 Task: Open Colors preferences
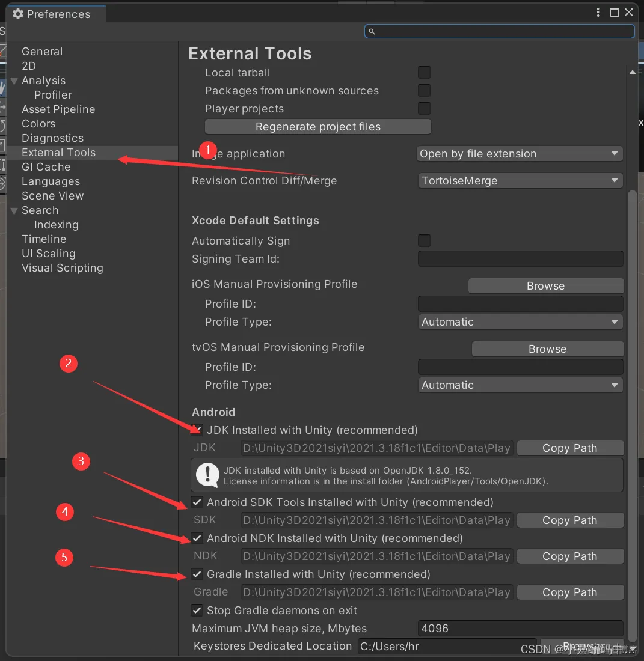click(x=38, y=124)
